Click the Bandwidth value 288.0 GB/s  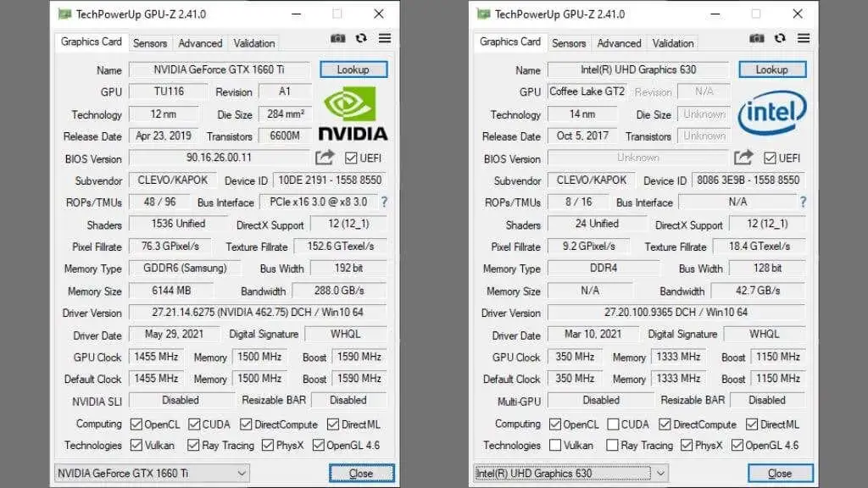tap(339, 291)
